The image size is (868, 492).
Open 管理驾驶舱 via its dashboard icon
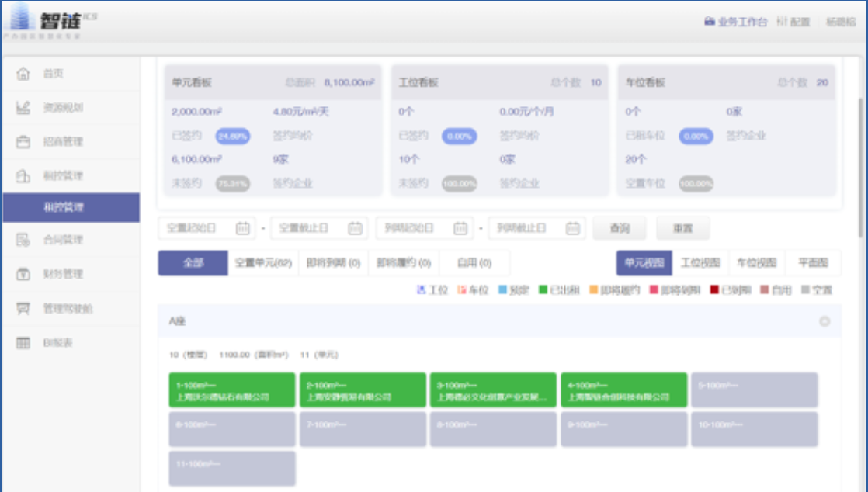[23, 308]
